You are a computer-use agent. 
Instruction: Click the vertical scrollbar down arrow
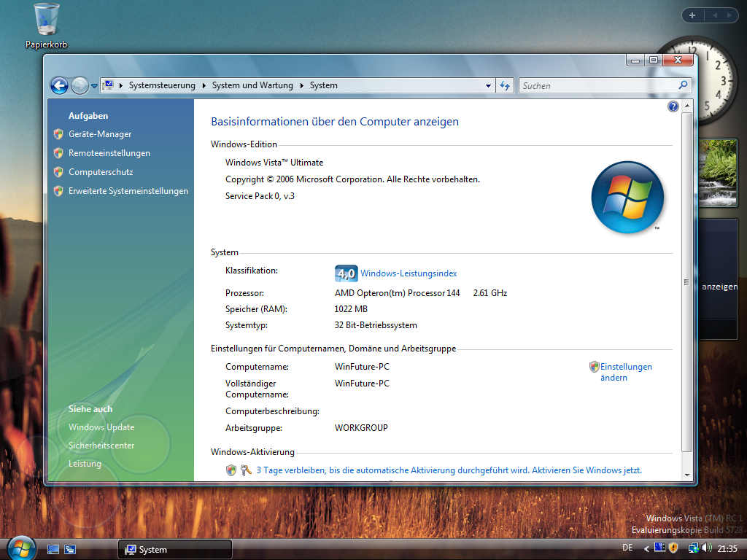click(686, 475)
